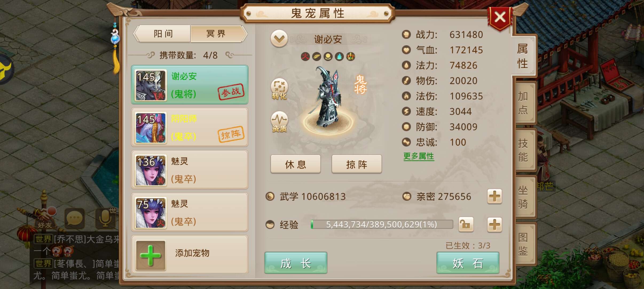Click the fire element skill icon
This screenshot has height=289, width=644.
305,57
